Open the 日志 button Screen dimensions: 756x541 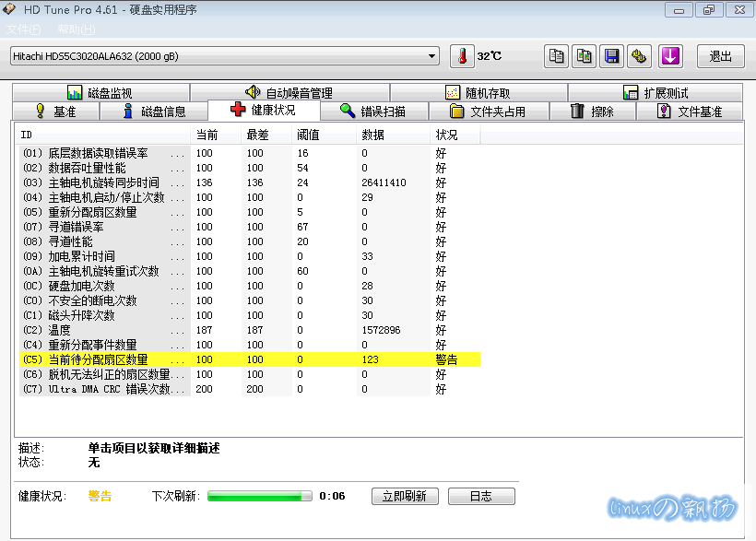coord(480,496)
